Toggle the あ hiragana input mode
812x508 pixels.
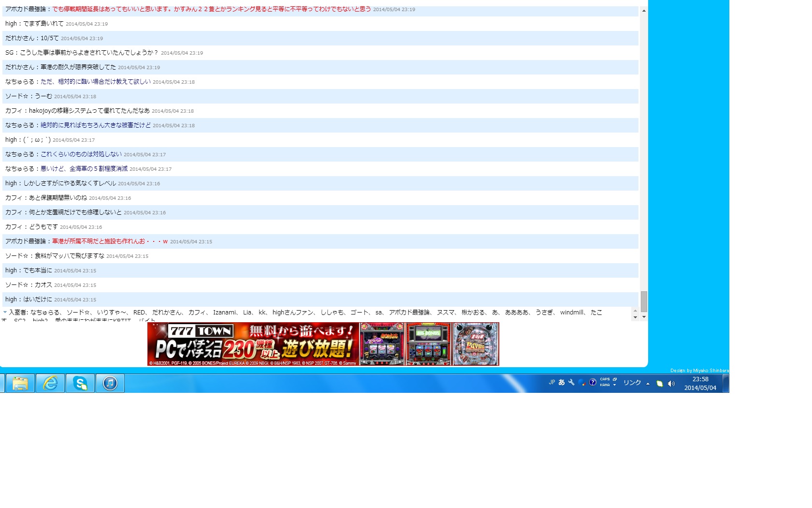point(562,382)
